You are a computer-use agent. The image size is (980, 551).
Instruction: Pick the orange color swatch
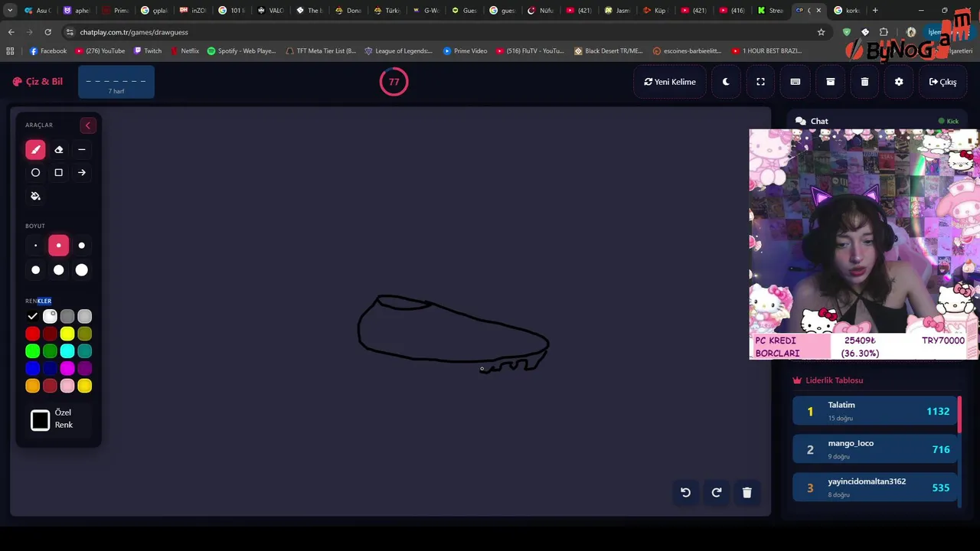click(32, 386)
